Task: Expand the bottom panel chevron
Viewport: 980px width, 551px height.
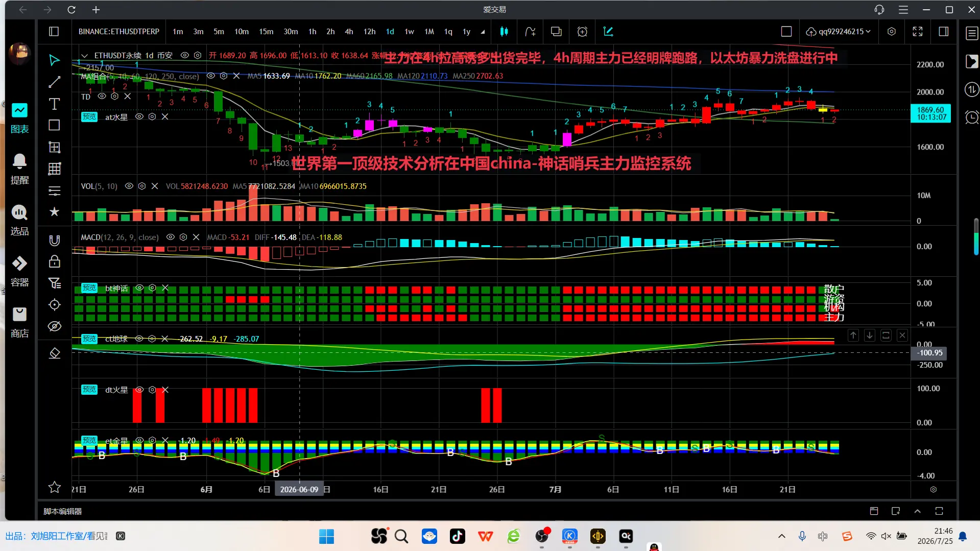Action: [918, 511]
